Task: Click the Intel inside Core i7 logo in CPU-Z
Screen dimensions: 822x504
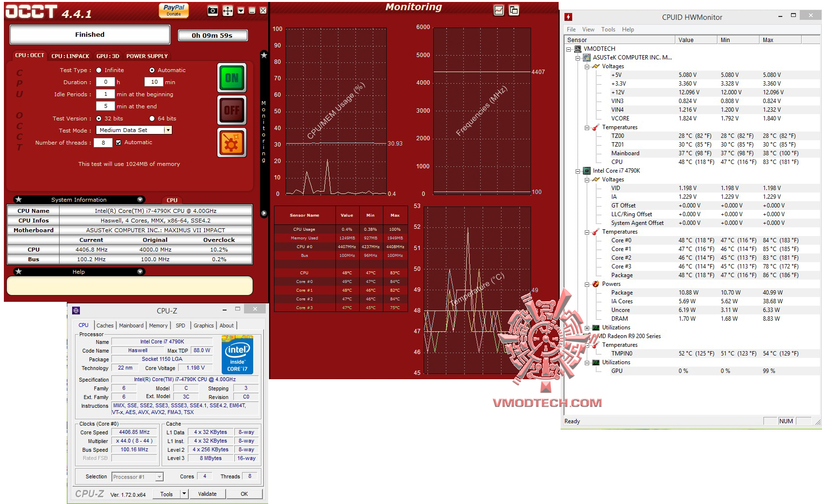Action: pos(237,355)
